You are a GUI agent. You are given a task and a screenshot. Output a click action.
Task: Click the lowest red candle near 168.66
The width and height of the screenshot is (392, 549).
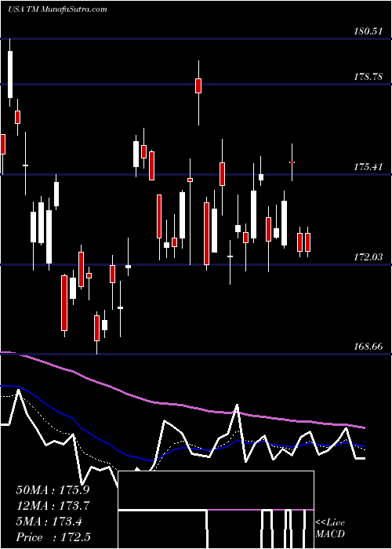click(x=96, y=333)
